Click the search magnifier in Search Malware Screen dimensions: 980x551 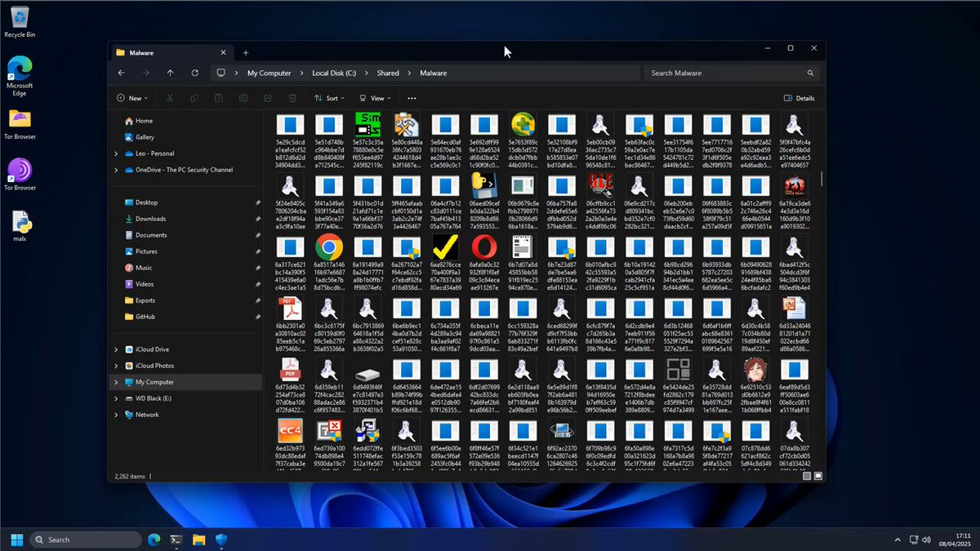[810, 73]
